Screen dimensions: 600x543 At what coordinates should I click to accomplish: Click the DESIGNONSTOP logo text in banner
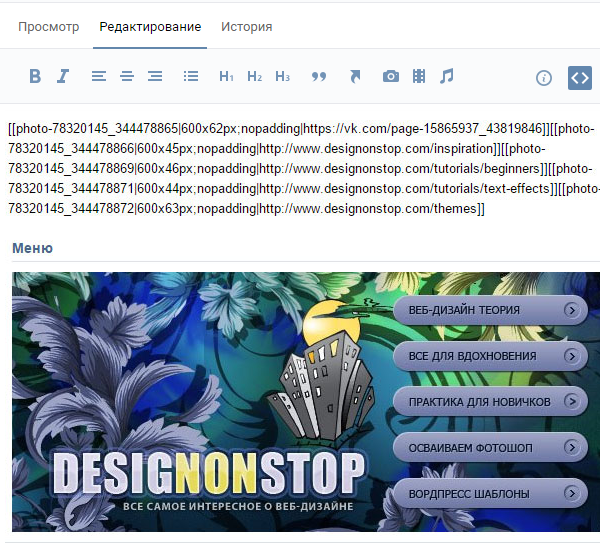coord(209,474)
